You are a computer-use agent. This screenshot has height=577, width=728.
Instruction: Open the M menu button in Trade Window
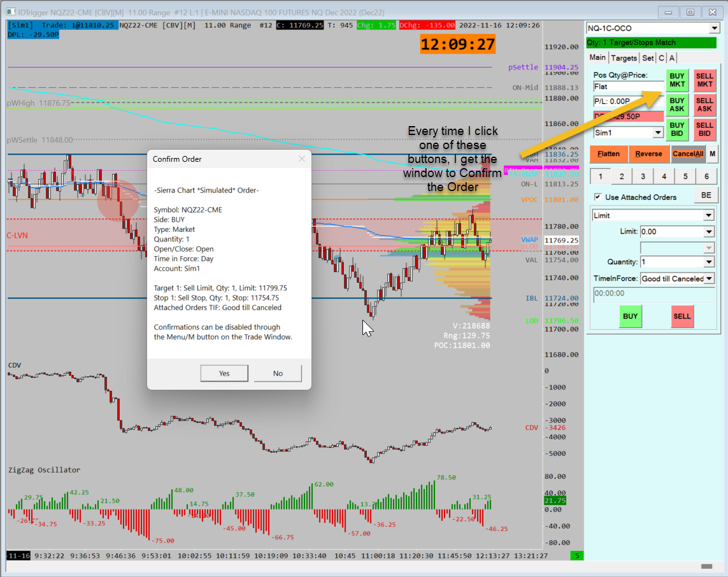[712, 154]
